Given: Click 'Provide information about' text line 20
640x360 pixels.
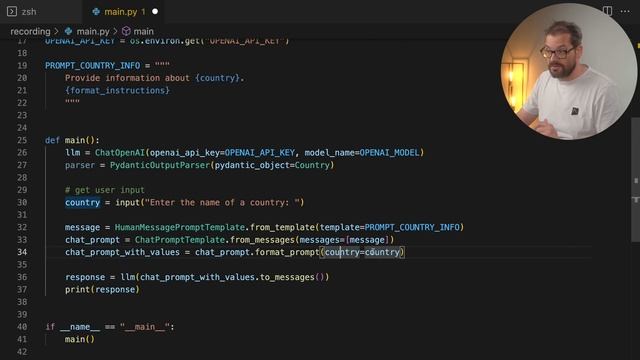Looking at the screenshot, I should 127,78.
